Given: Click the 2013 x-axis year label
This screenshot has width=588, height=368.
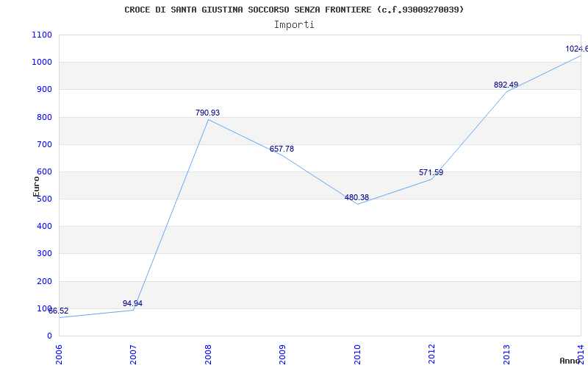Looking at the screenshot, I should 506,354.
